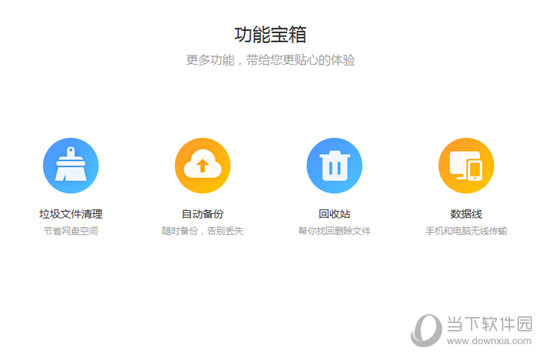This screenshot has height=363, width=550.
Task: Select the 自动备份 label
Action: [x=203, y=214]
